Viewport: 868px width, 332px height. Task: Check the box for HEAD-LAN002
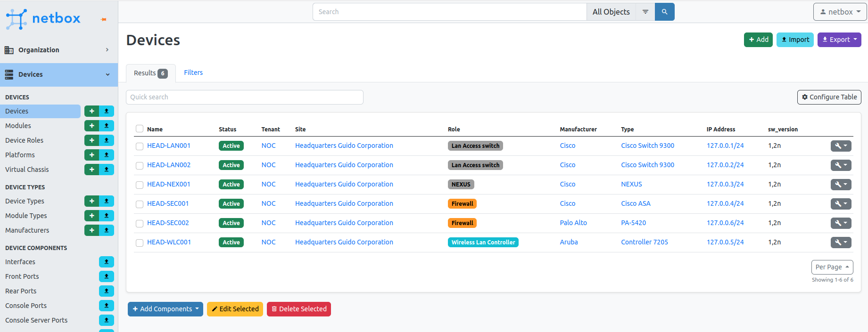click(x=140, y=166)
